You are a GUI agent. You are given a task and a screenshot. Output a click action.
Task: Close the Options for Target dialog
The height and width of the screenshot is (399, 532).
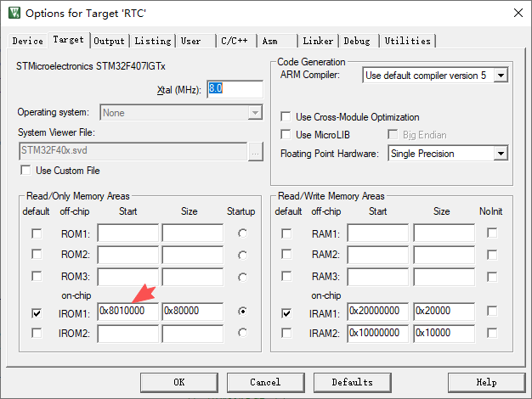pyautogui.click(x=518, y=13)
